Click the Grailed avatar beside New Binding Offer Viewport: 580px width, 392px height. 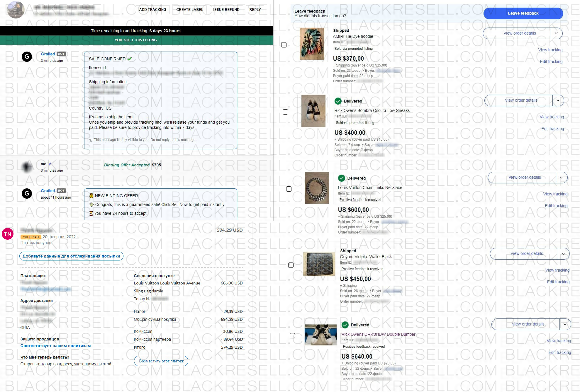27,193
